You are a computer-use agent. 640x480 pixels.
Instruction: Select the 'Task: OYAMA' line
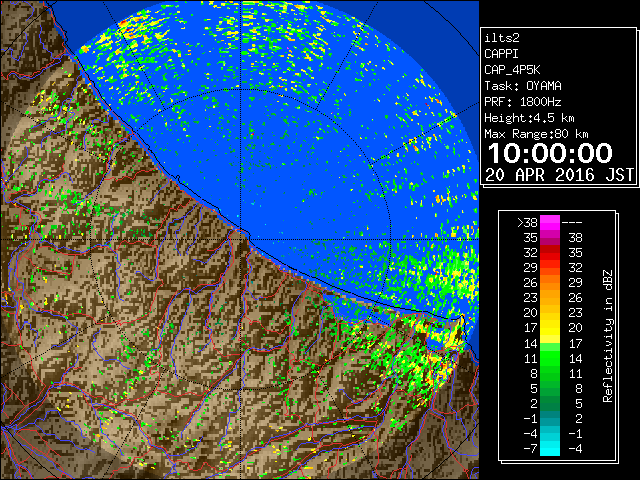click(523, 86)
